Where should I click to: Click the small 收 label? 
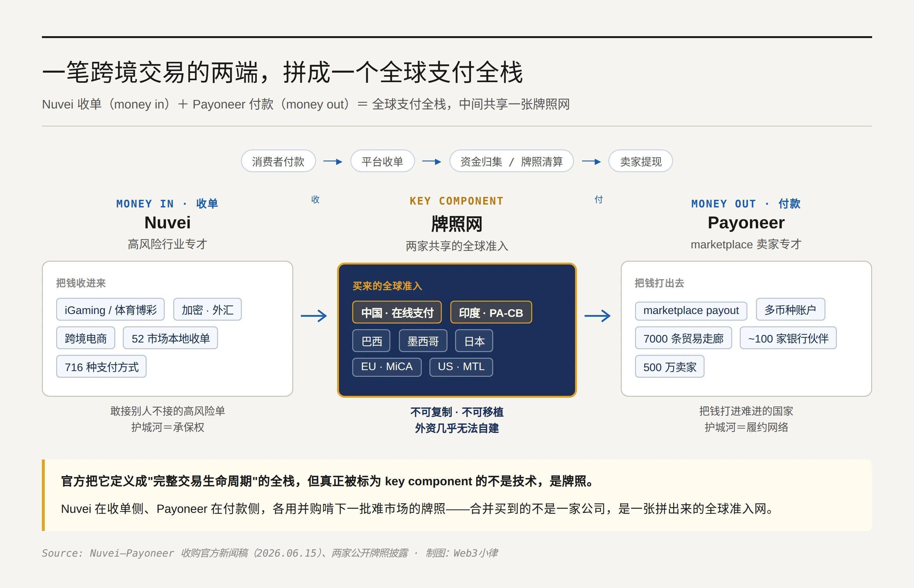pyautogui.click(x=315, y=199)
